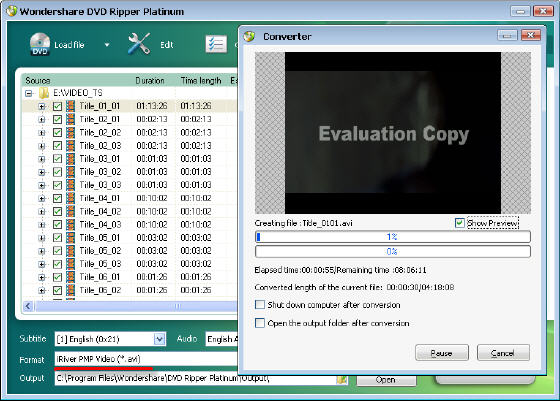Click the 0% overall progress bar

pyautogui.click(x=392, y=251)
